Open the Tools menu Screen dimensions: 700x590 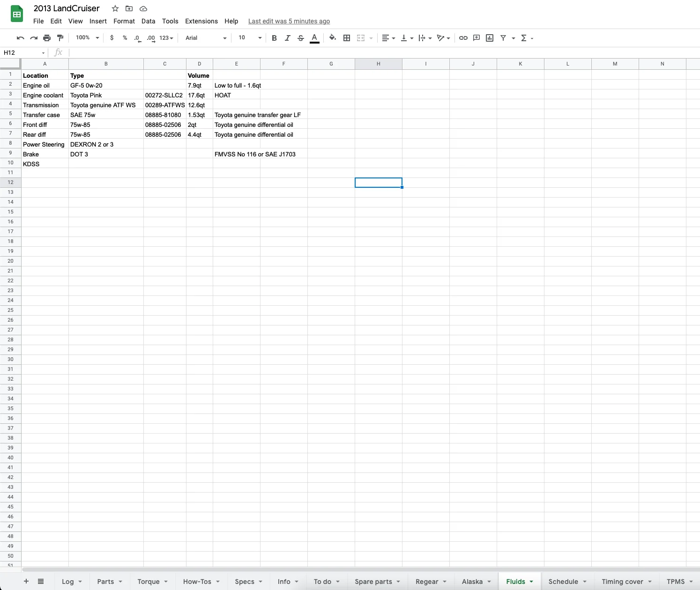point(170,21)
